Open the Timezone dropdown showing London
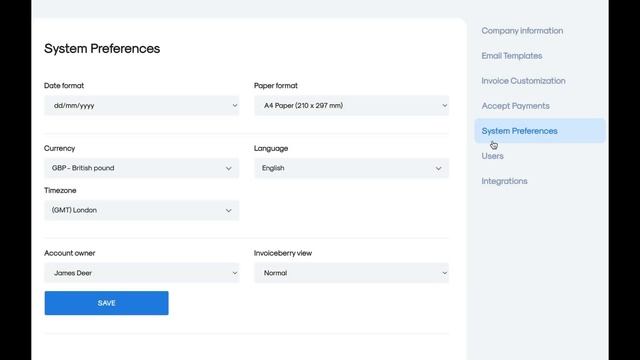 (142, 210)
